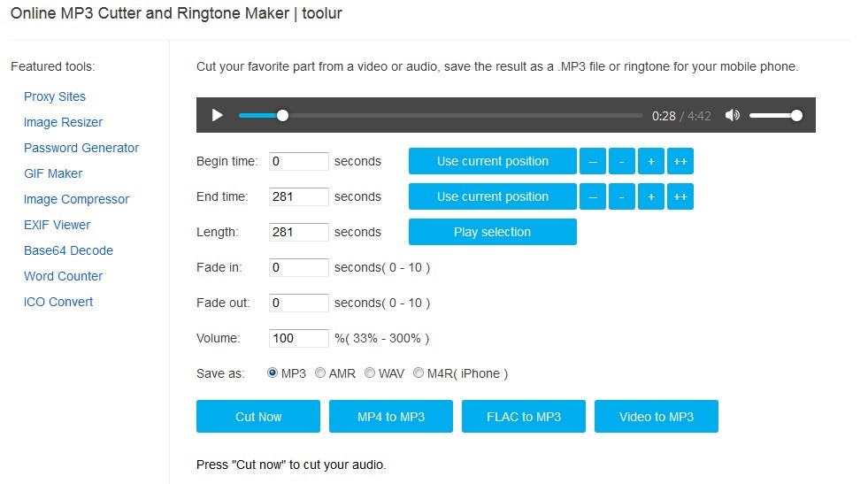Image resolution: width=868 pixels, height=484 pixels.
Task: Click the double-plus button for Begin time
Action: [x=680, y=161]
